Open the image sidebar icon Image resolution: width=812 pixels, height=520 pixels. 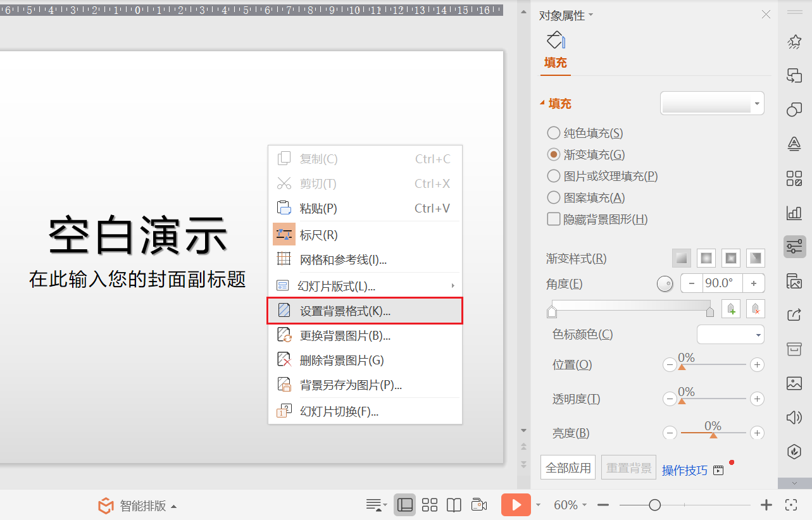click(794, 383)
